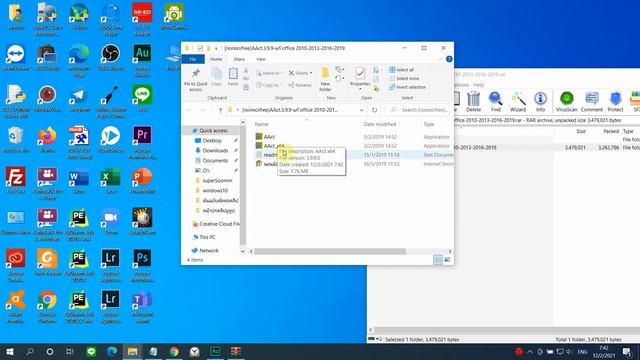Image resolution: width=640 pixels, height=360 pixels.
Task: Open the Microsoft Teams desktop shortcut
Action: (142, 306)
